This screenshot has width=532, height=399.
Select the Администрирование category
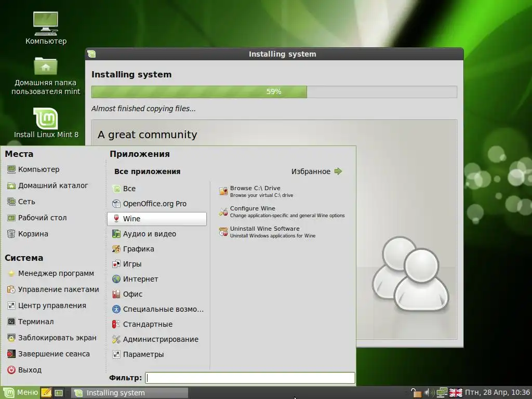tap(157, 339)
